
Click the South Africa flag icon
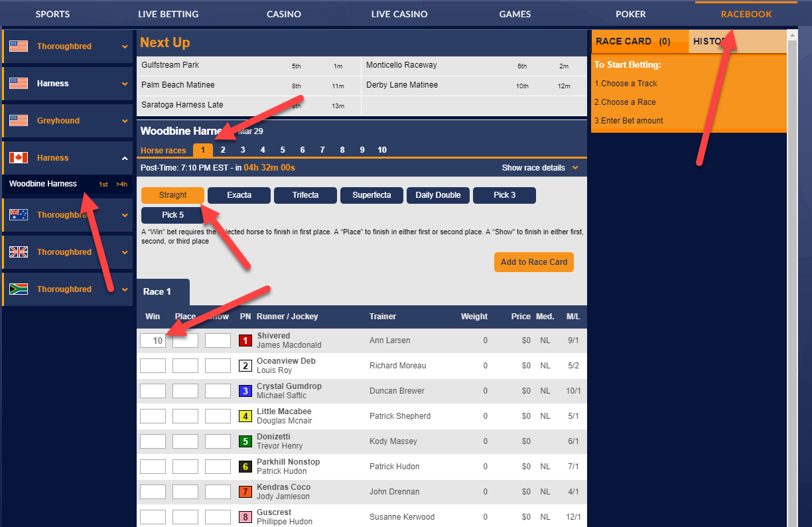[x=19, y=289]
